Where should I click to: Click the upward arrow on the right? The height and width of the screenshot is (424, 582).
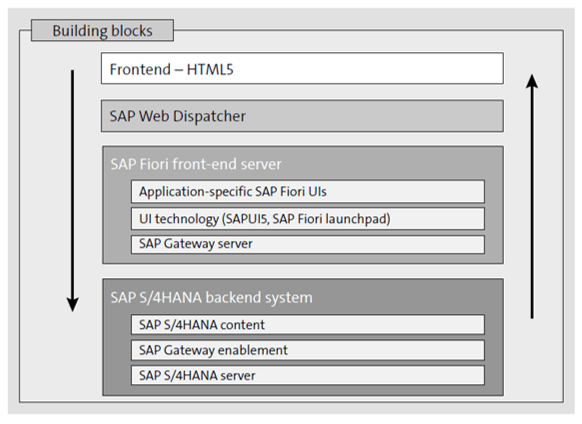[532, 196]
